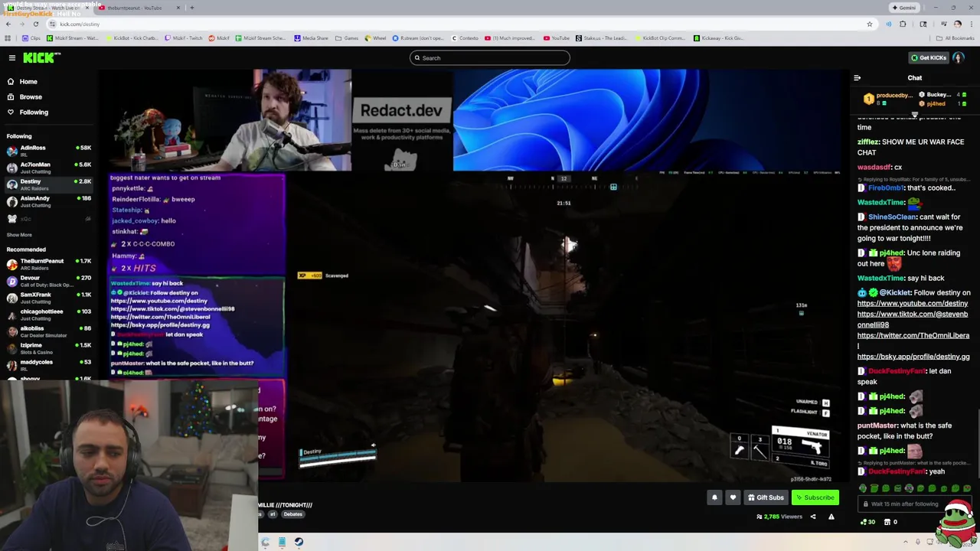Viewport: 980px width, 551px height.
Task: Open SamXFrank recommended channel
Action: pos(47,298)
